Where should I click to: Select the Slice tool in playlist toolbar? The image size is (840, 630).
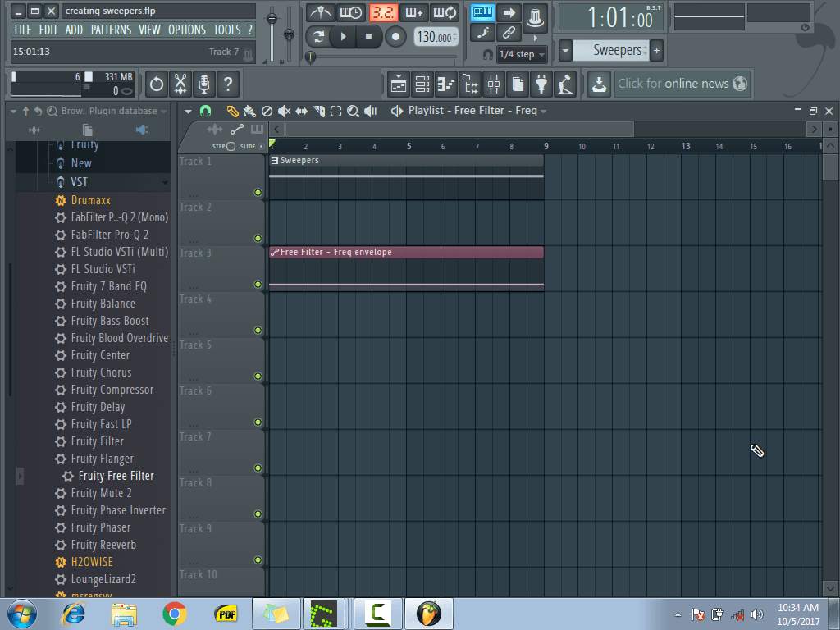[319, 111]
